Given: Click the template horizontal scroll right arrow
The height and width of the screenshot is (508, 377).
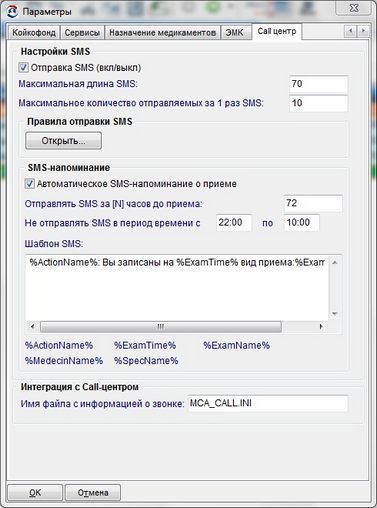Looking at the screenshot, I should pyautogui.click(x=321, y=326).
